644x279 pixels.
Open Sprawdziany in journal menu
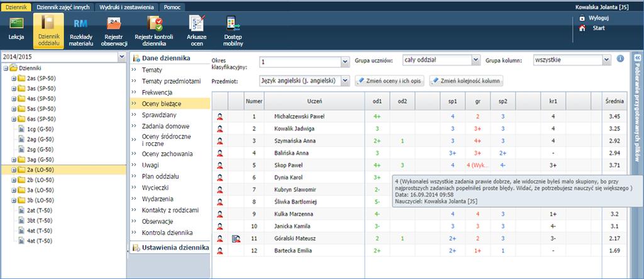coord(159,115)
